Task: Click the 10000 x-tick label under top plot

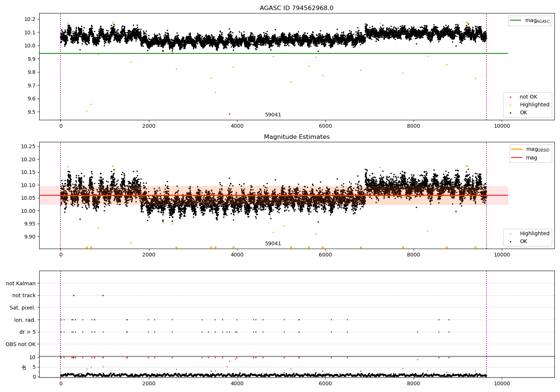Action: point(502,126)
